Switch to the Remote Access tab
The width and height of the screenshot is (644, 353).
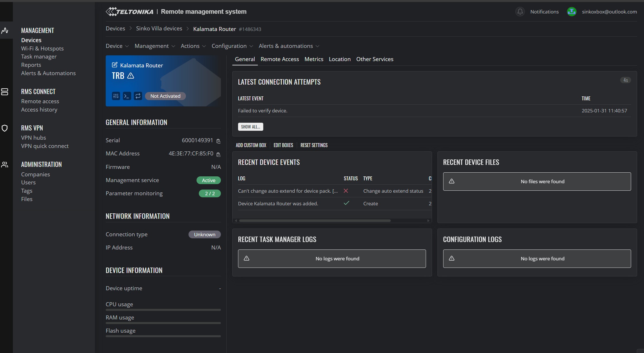pyautogui.click(x=280, y=59)
